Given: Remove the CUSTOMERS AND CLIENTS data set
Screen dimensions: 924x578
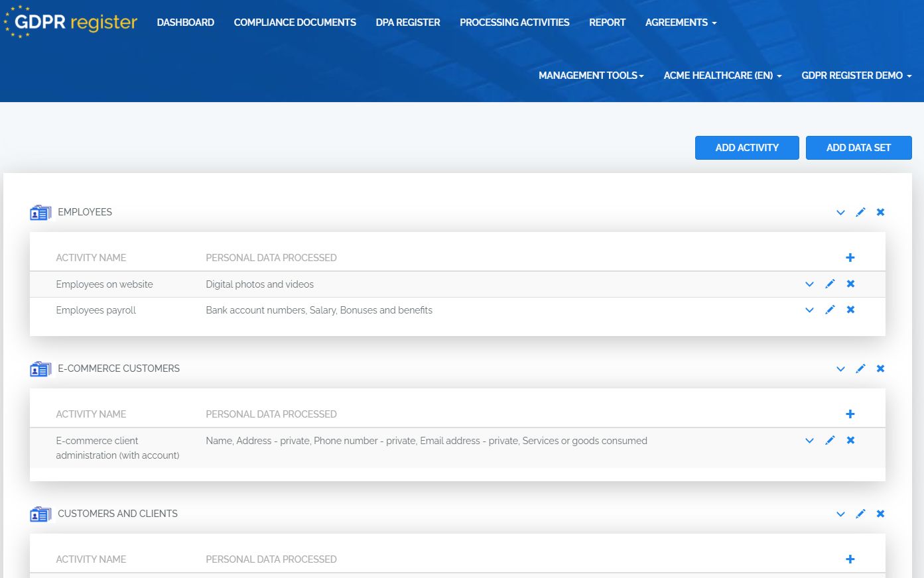Looking at the screenshot, I should pos(880,514).
